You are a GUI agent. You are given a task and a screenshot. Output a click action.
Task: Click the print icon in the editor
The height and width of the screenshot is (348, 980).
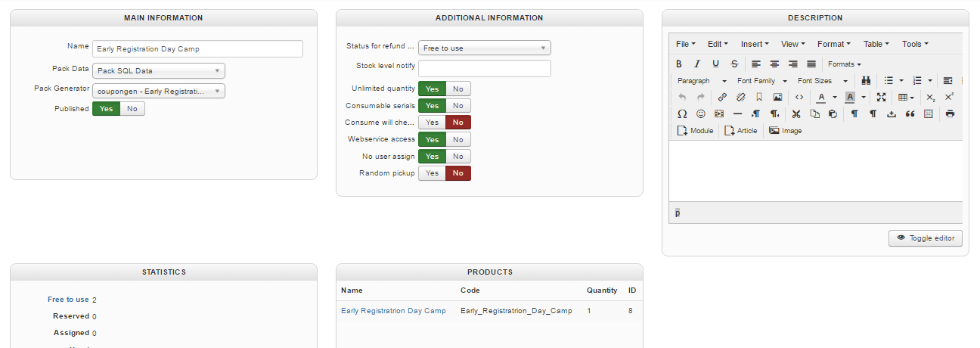click(950, 114)
